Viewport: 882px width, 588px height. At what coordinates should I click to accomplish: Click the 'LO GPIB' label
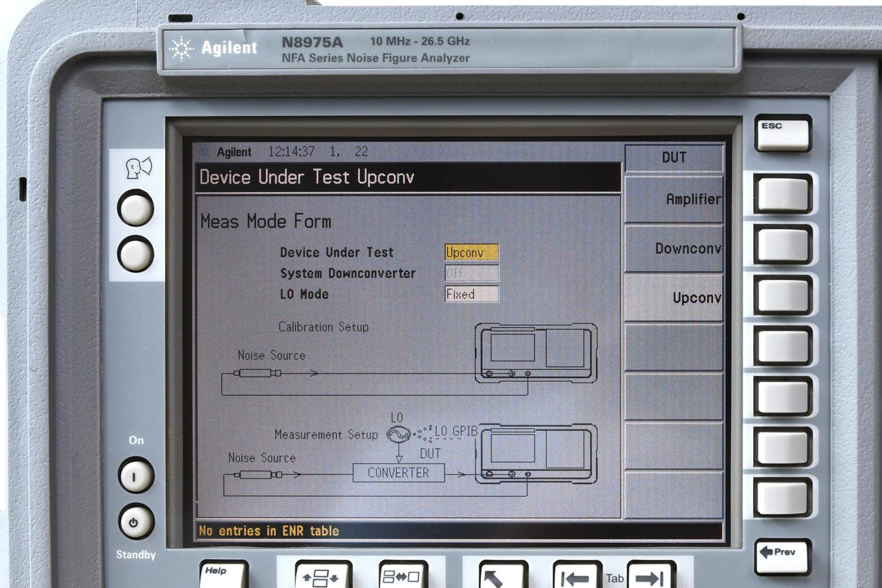[456, 431]
